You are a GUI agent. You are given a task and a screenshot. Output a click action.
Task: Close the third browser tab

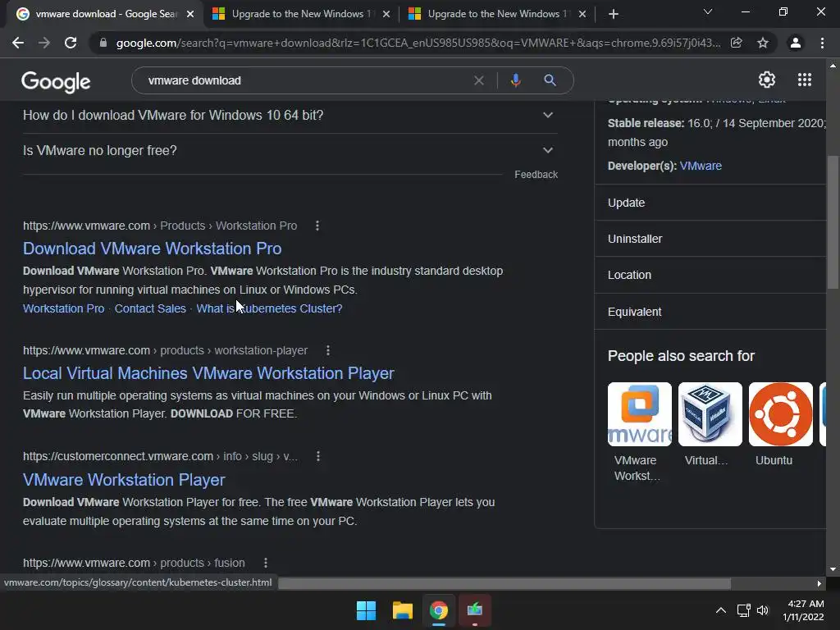(x=582, y=15)
